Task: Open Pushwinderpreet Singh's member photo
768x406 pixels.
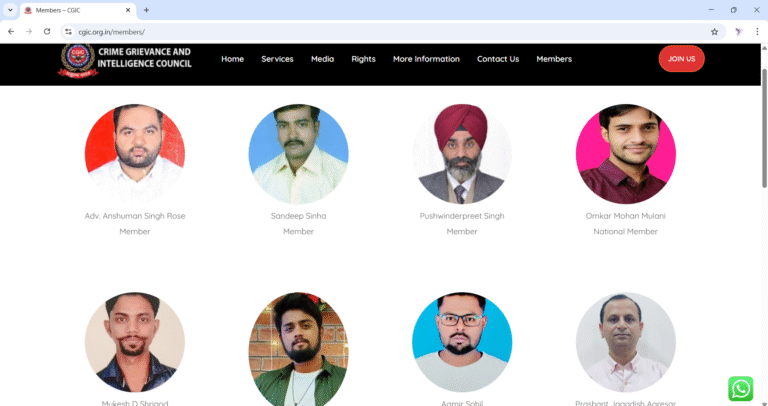Action: [462, 154]
